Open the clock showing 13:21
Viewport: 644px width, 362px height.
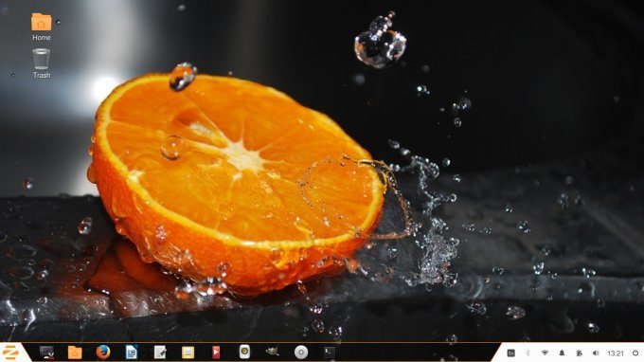coord(616,353)
